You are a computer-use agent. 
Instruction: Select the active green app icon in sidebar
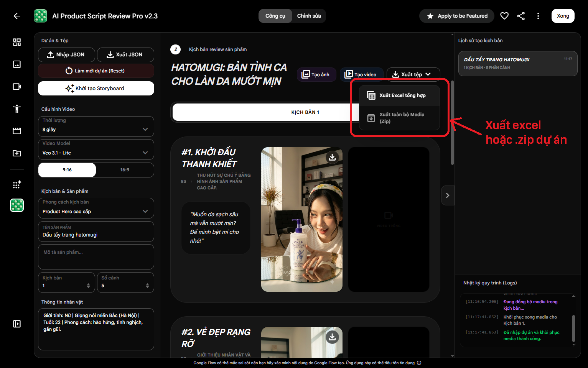tap(17, 205)
